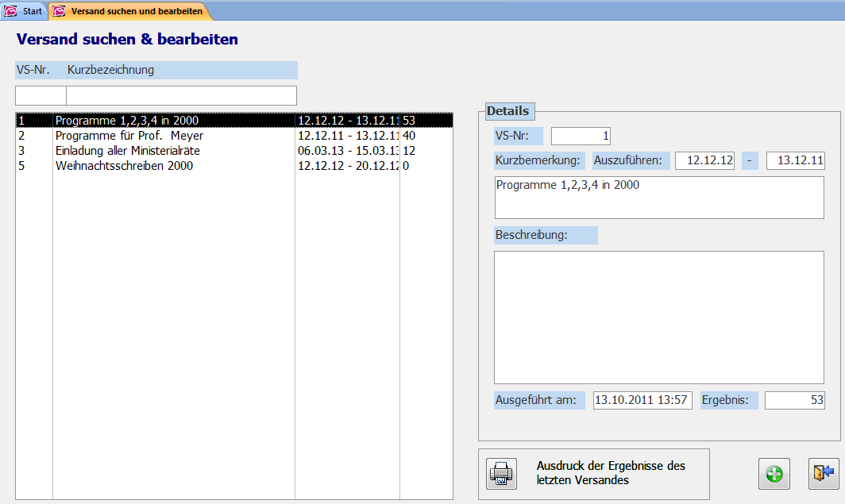
Task: Click the Kurzbemerkung text box
Action: click(x=659, y=198)
